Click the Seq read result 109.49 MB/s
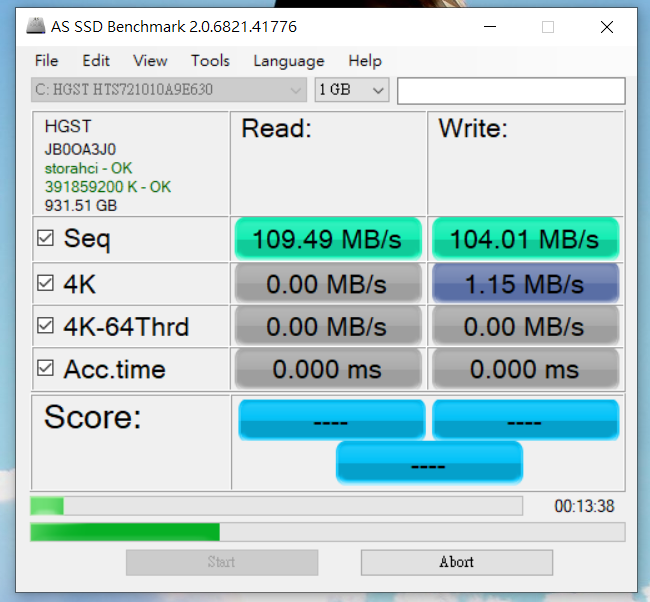The width and height of the screenshot is (650, 602). [x=328, y=239]
